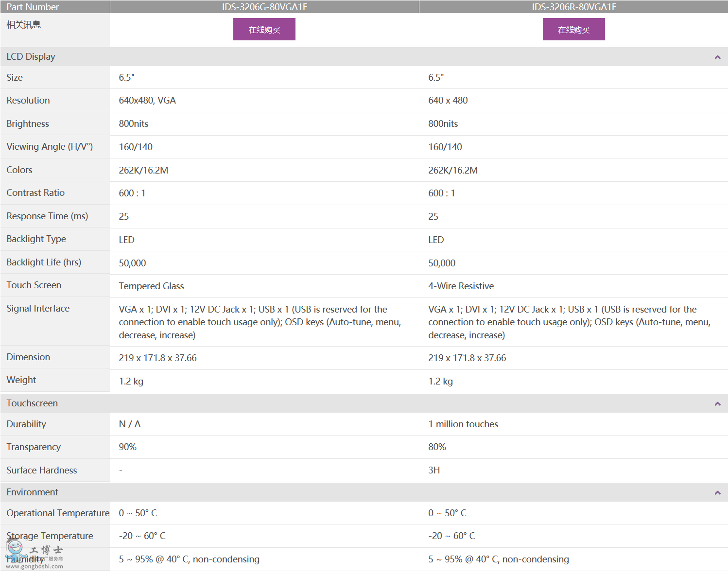Select the Tempered Glass touch screen value

point(151,286)
